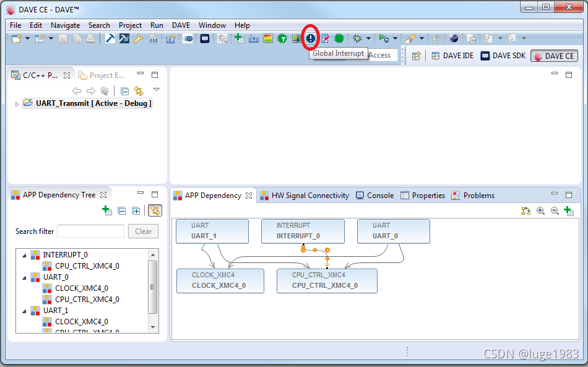The width and height of the screenshot is (588, 367).
Task: Click the Rebuild active project icon
Action: tap(124, 38)
